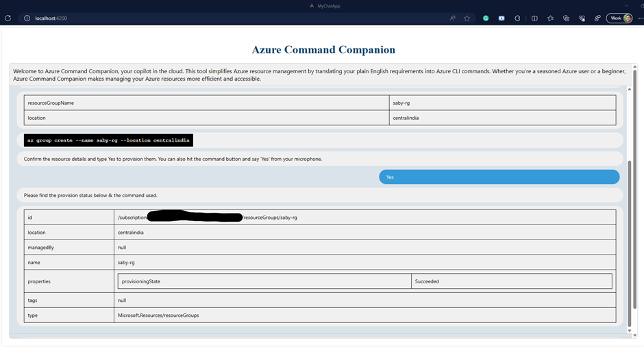Viewport: 644px width, 347px height.
Task: Open the Favorites list icon
Action: [x=550, y=18]
